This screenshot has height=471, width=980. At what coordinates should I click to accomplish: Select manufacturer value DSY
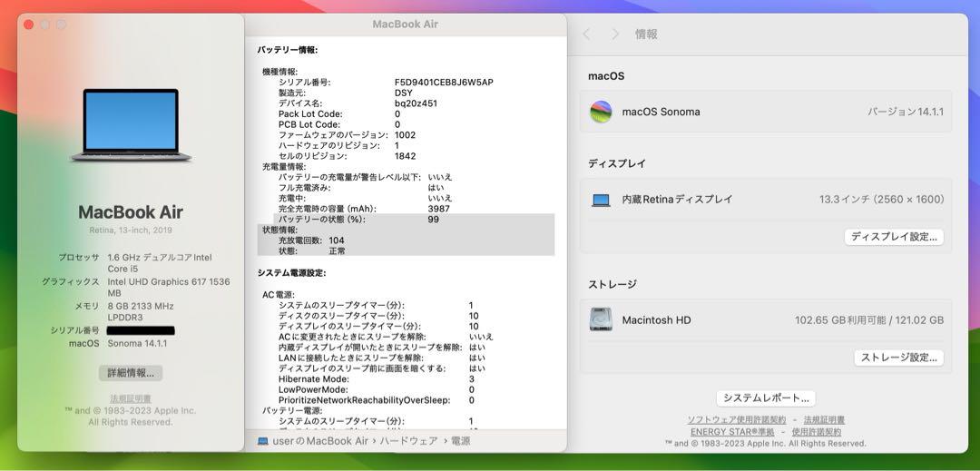[403, 93]
